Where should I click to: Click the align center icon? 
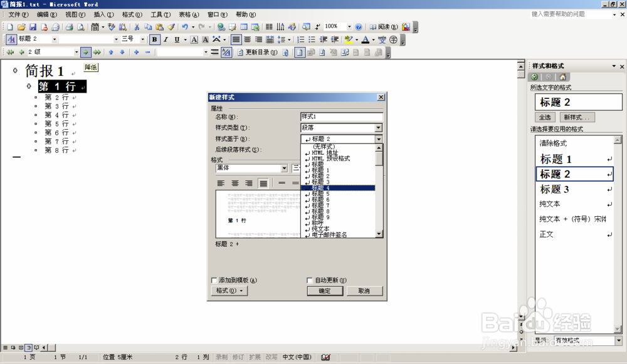coord(247,39)
